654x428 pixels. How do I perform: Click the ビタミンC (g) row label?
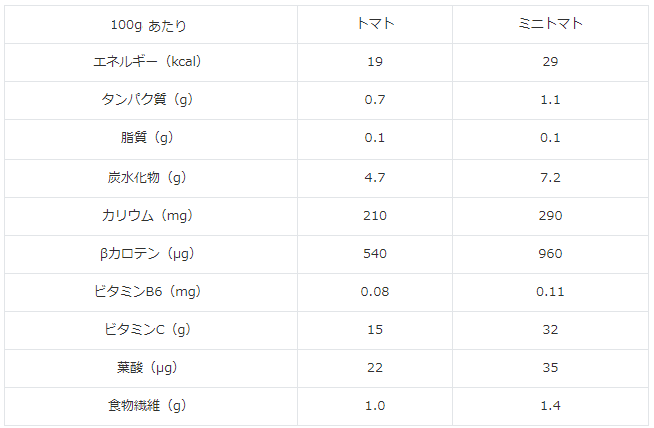tap(151, 329)
